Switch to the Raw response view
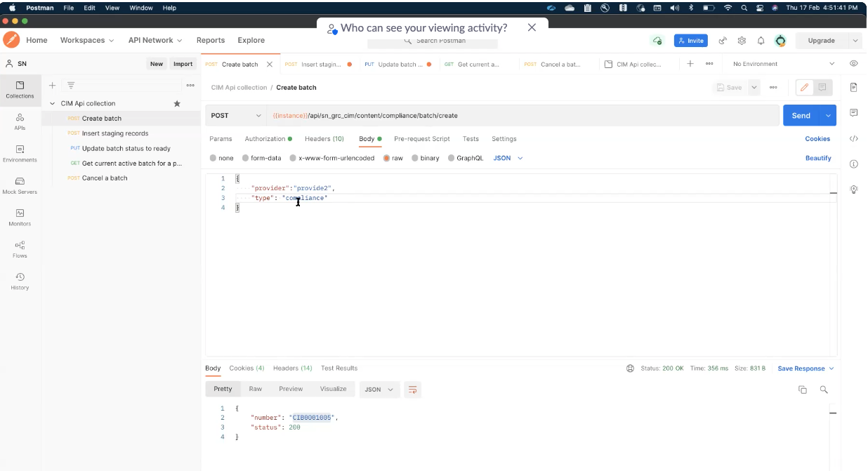 coord(255,389)
